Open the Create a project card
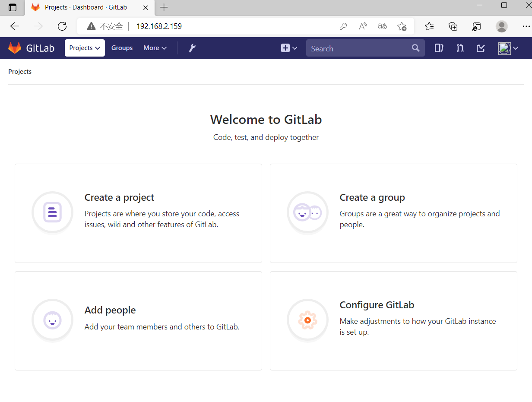The height and width of the screenshot is (402, 532). [x=138, y=213]
